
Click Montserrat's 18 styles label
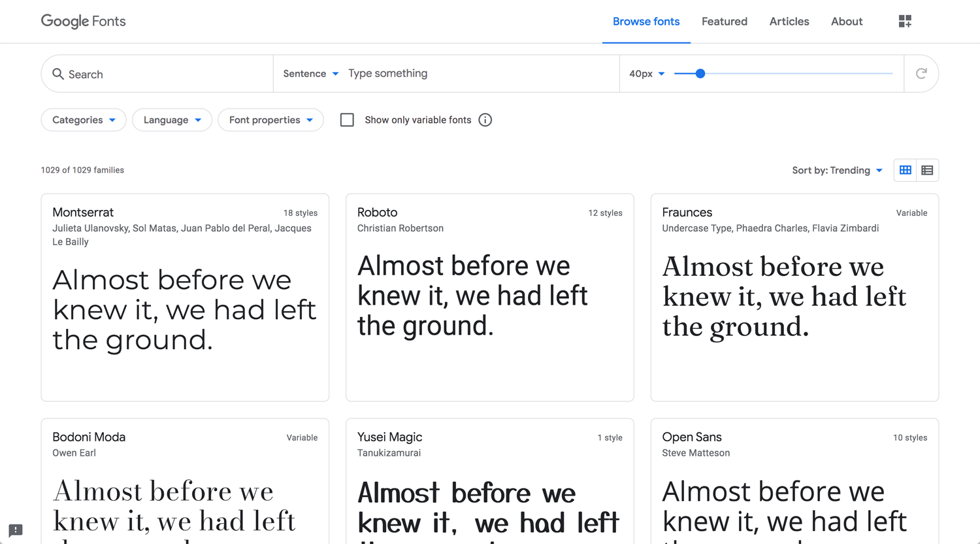point(301,213)
